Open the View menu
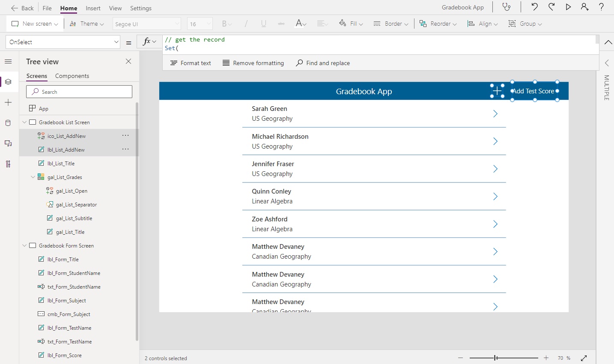The width and height of the screenshot is (614, 364). [115, 8]
